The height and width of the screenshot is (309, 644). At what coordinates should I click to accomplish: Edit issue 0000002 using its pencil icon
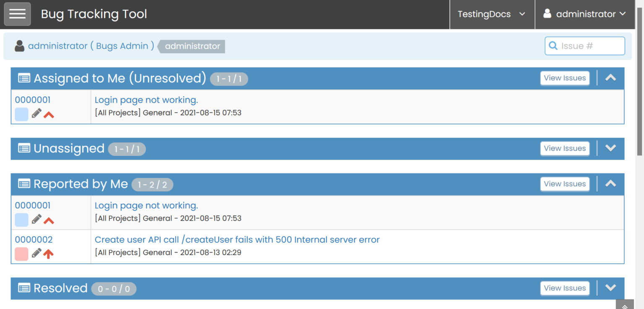[x=36, y=252]
